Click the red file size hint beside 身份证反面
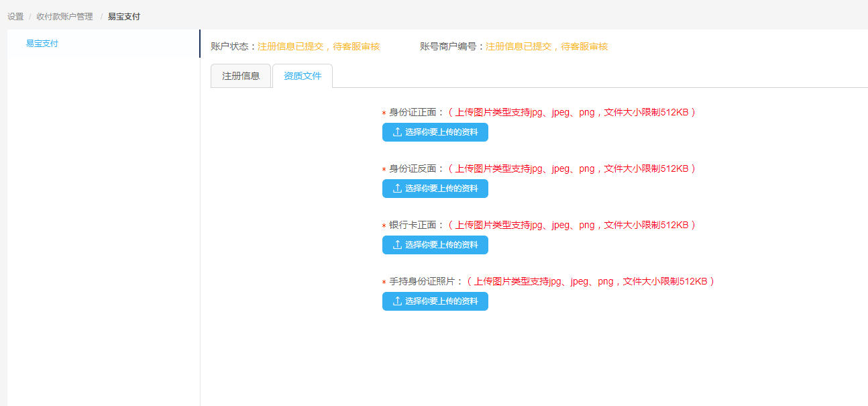This screenshot has width=868, height=406. (x=572, y=169)
